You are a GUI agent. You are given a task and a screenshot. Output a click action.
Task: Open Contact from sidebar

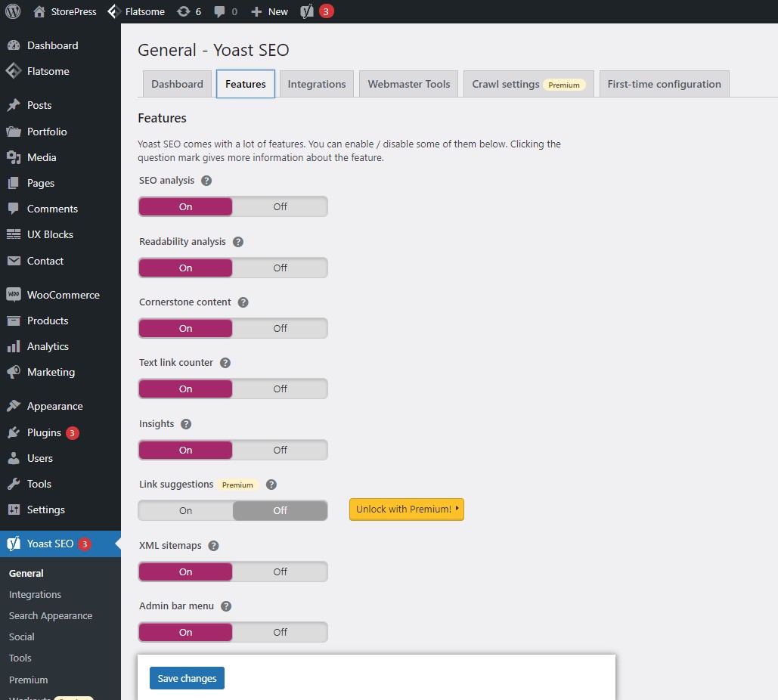[x=60, y=261]
